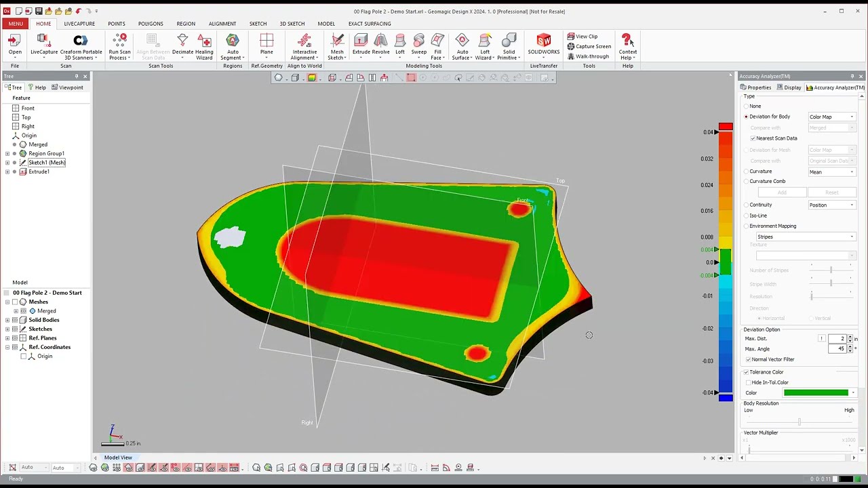Open Context Help
Viewport: 868px width, 488px height.
(627, 46)
